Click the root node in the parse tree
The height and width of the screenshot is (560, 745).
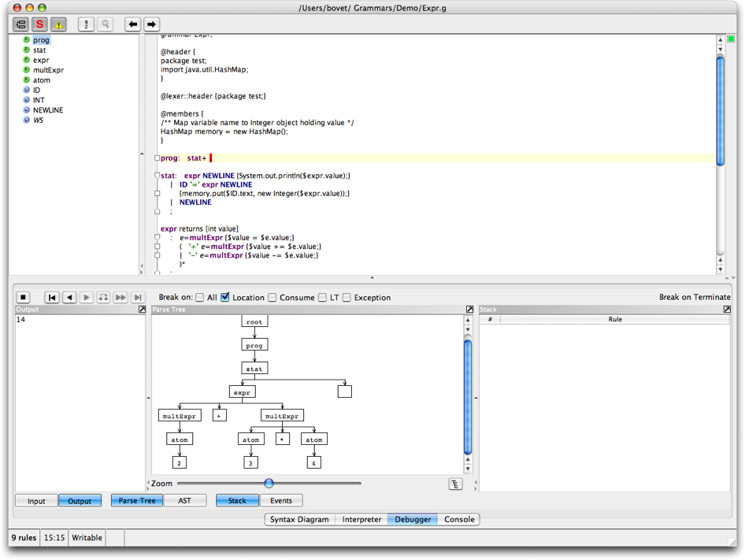tap(254, 321)
